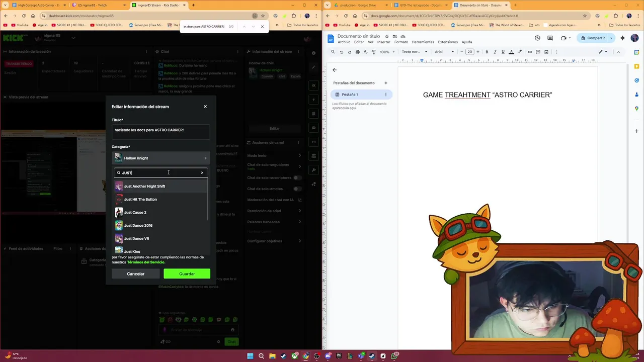644x362 pixels.
Task: Select Just Dance 2016 from category results
Action: click(160, 225)
